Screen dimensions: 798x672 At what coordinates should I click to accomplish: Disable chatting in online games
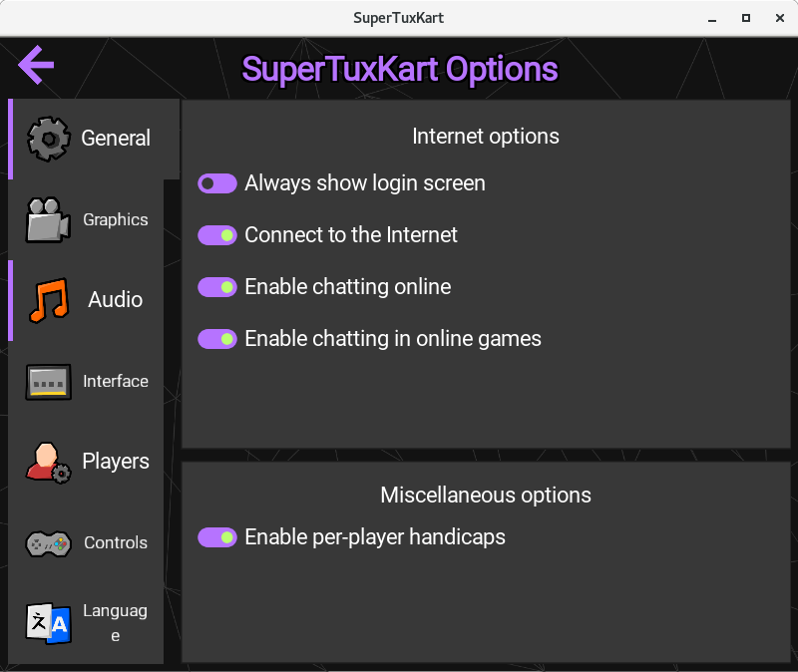click(216, 339)
